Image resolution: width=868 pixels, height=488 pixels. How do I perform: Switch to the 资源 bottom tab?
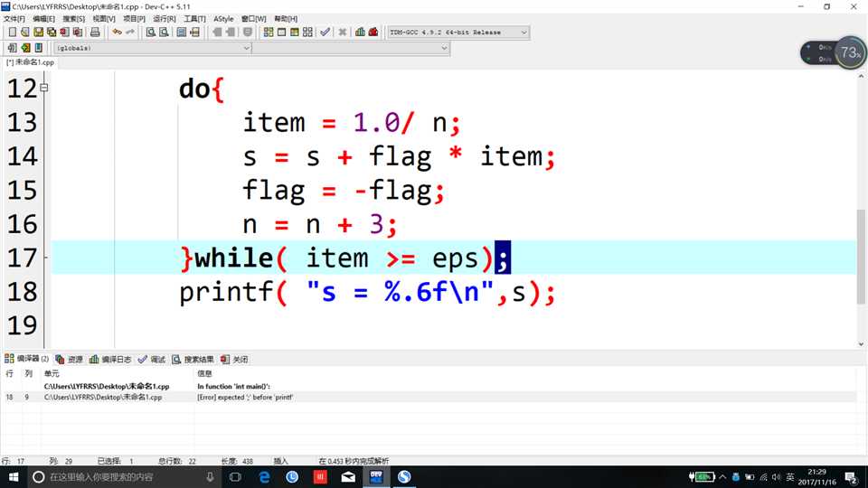point(70,359)
